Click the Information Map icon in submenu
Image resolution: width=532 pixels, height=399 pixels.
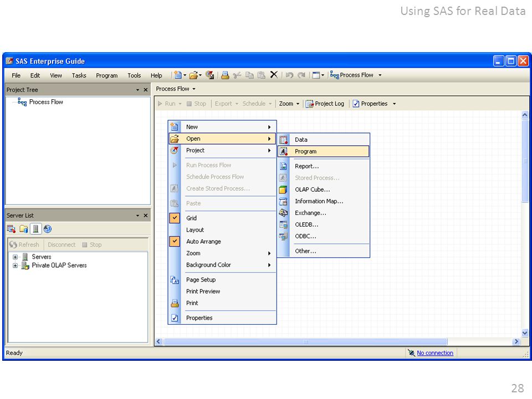pos(283,201)
